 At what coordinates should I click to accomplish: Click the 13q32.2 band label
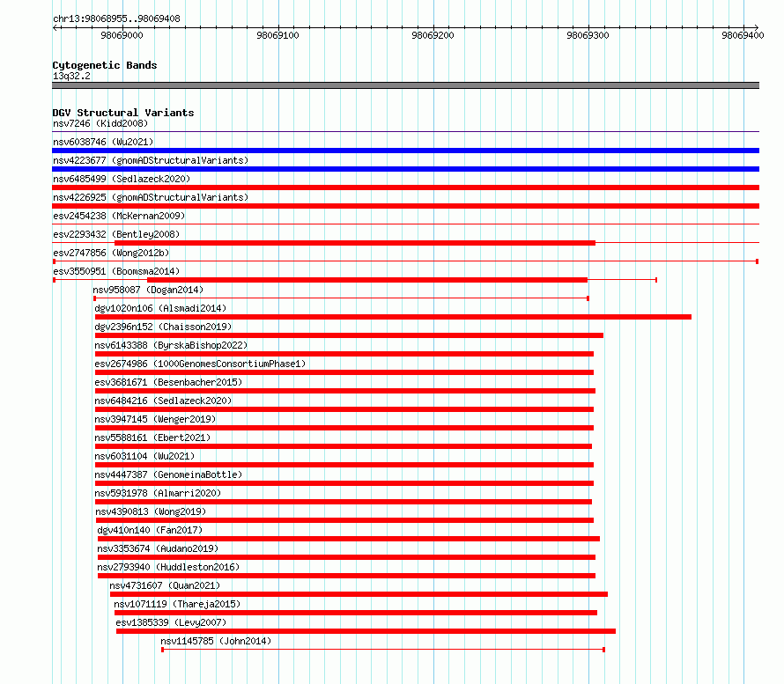click(71, 76)
